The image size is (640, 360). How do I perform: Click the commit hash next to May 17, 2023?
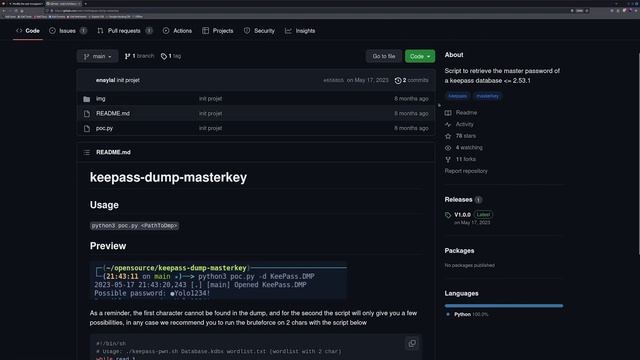(333, 80)
